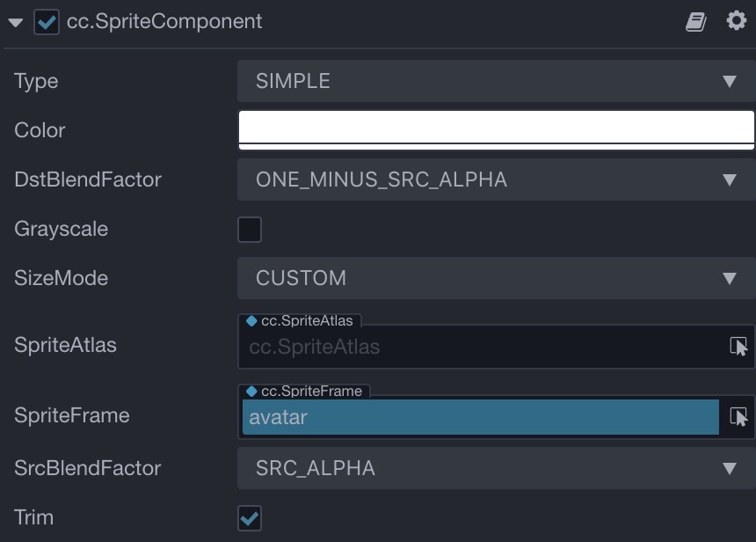756x542 pixels.
Task: Click the cc.SpriteFrame type tag
Action: pyautogui.click(x=304, y=392)
